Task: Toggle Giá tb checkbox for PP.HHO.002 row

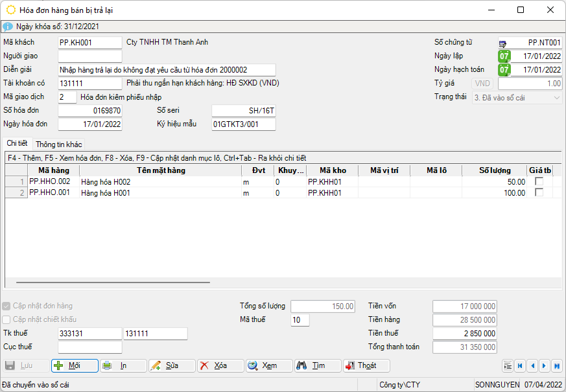Action: [538, 182]
